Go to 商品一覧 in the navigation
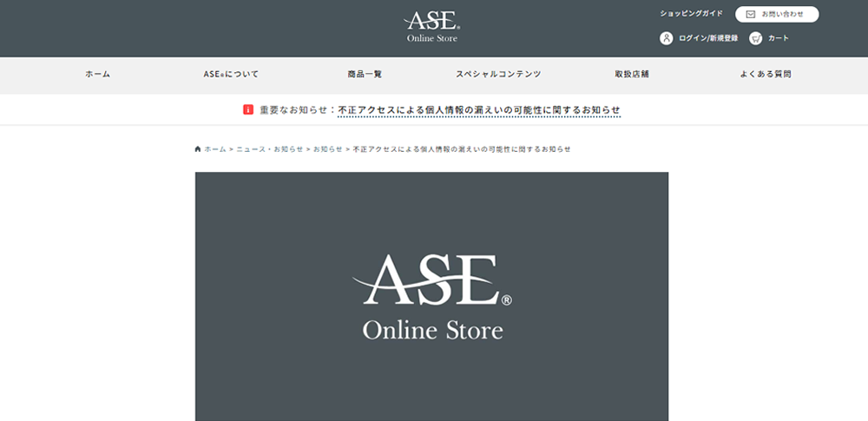This screenshot has height=421, width=868. tap(365, 75)
